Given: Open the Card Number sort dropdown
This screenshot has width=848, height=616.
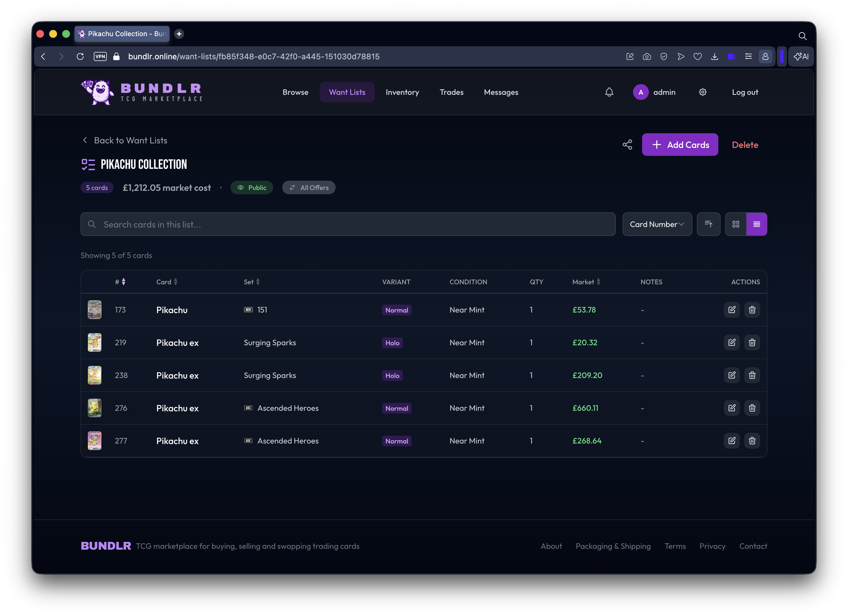Looking at the screenshot, I should [x=657, y=224].
